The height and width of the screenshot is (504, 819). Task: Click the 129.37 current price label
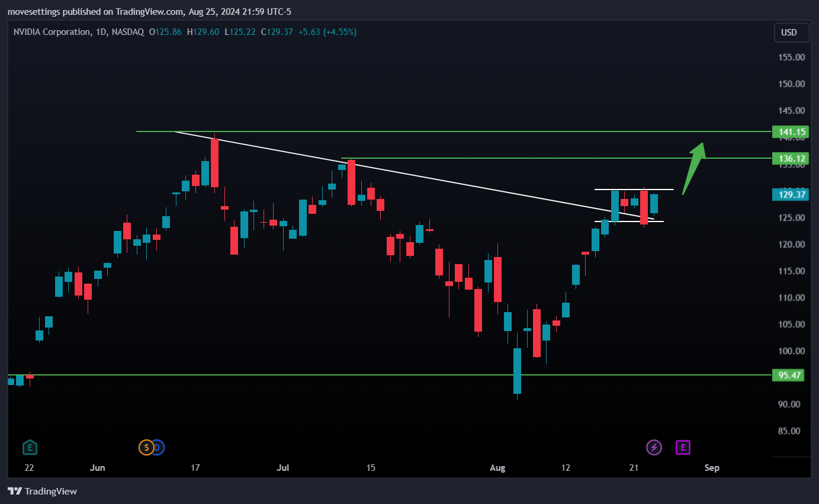[791, 194]
